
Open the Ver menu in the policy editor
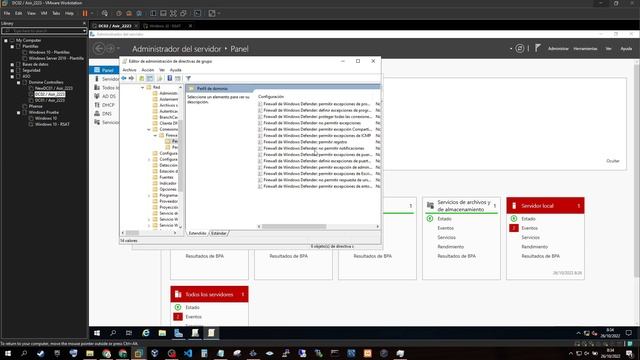tap(162, 70)
